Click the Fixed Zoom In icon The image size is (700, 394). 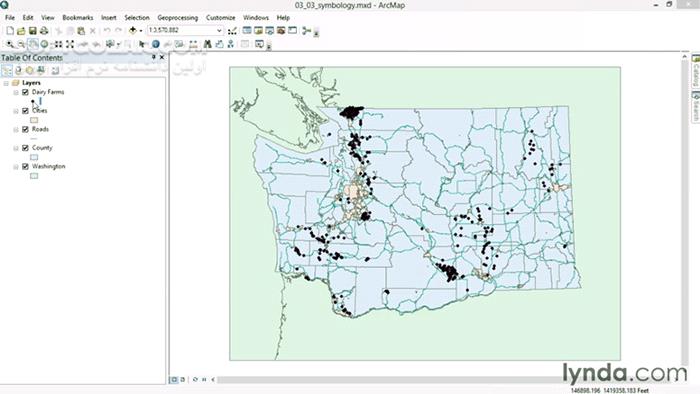click(58, 44)
